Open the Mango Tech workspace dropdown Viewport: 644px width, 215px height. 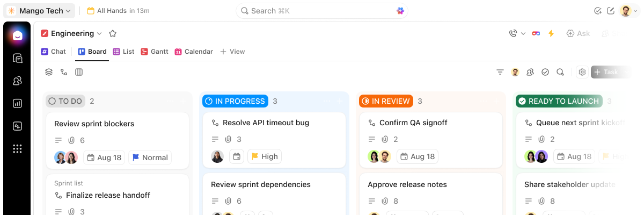(39, 11)
